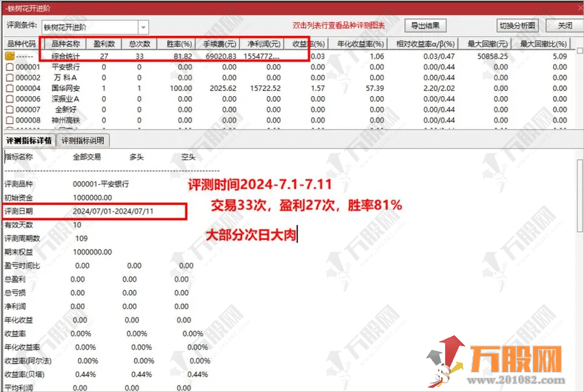The image size is (584, 392).
Task: Click the document icon for 000006
Action: click(x=10, y=99)
